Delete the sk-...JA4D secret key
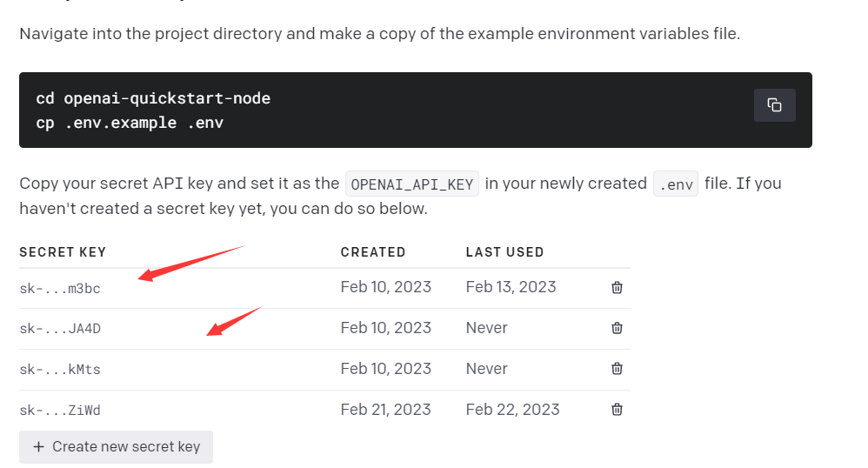Viewport: 868px width, 468px height. pos(617,328)
